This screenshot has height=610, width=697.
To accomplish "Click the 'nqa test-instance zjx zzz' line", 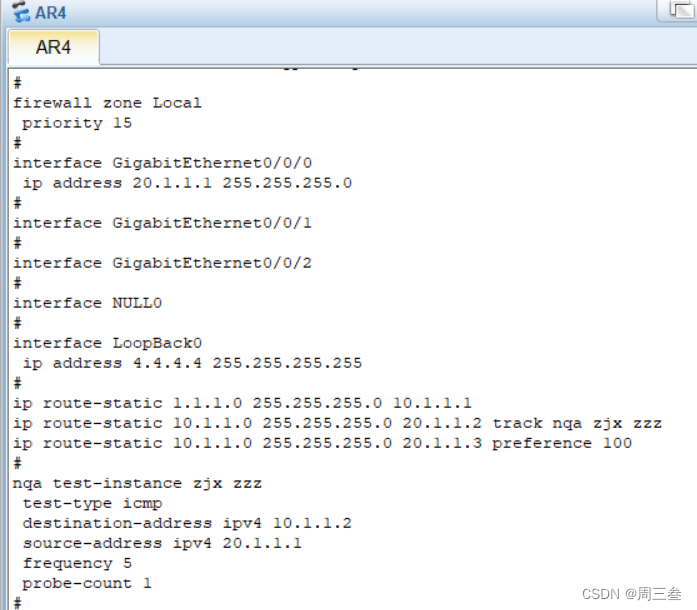I will 137,483.
